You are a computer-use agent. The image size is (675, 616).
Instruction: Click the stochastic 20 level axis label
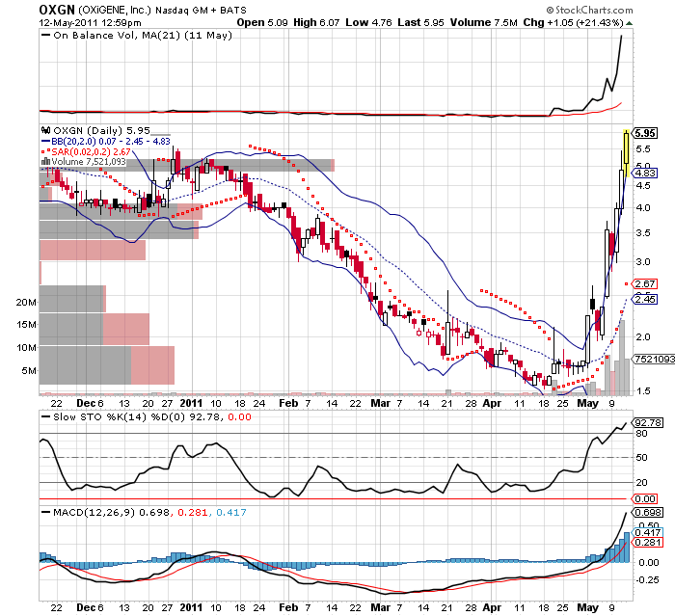pos(641,483)
